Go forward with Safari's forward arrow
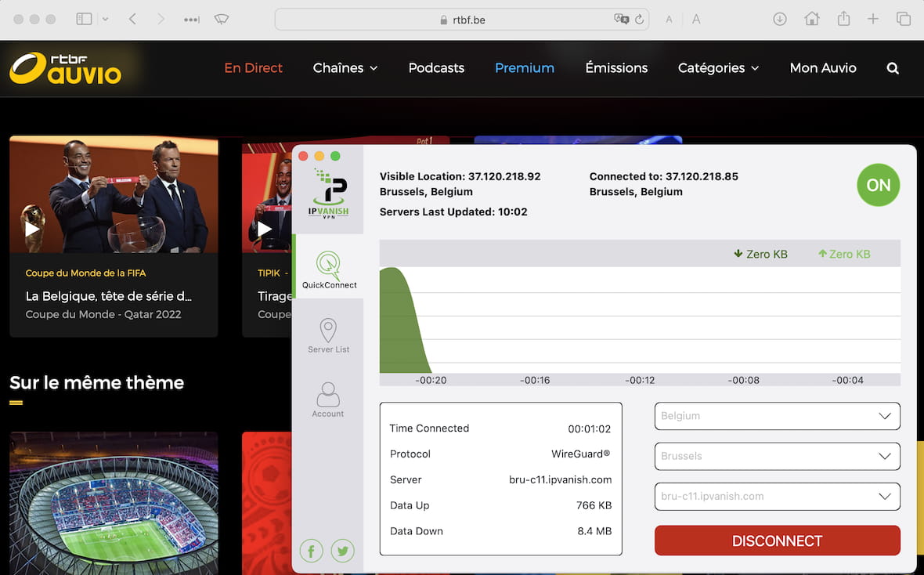924x575 pixels. [x=161, y=19]
